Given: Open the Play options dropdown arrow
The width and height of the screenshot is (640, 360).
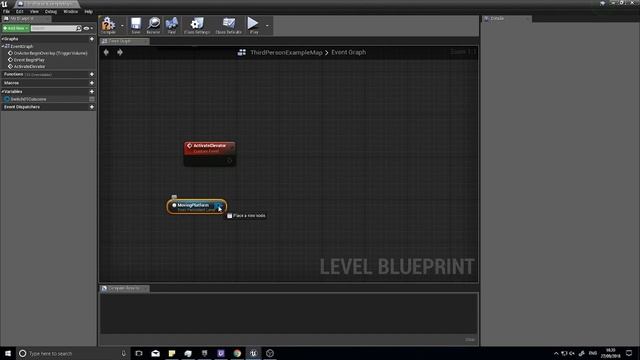Looking at the screenshot, I should [x=267, y=26].
